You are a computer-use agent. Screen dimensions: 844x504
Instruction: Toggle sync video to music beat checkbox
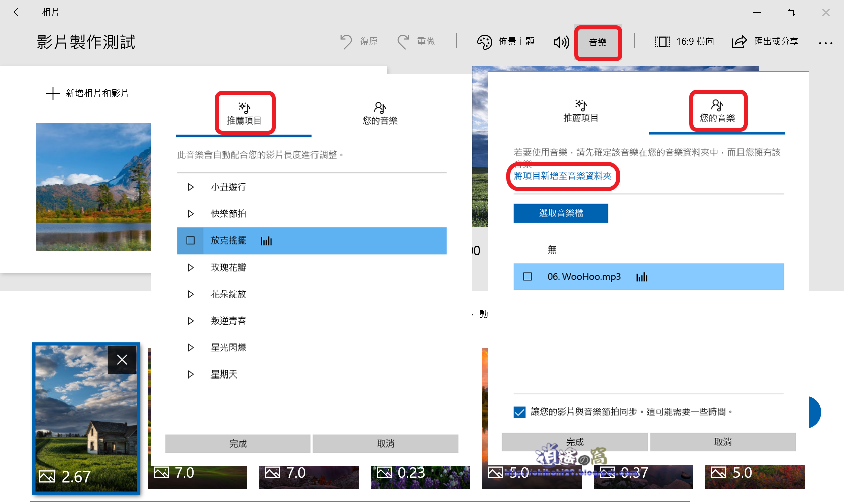coord(520,412)
